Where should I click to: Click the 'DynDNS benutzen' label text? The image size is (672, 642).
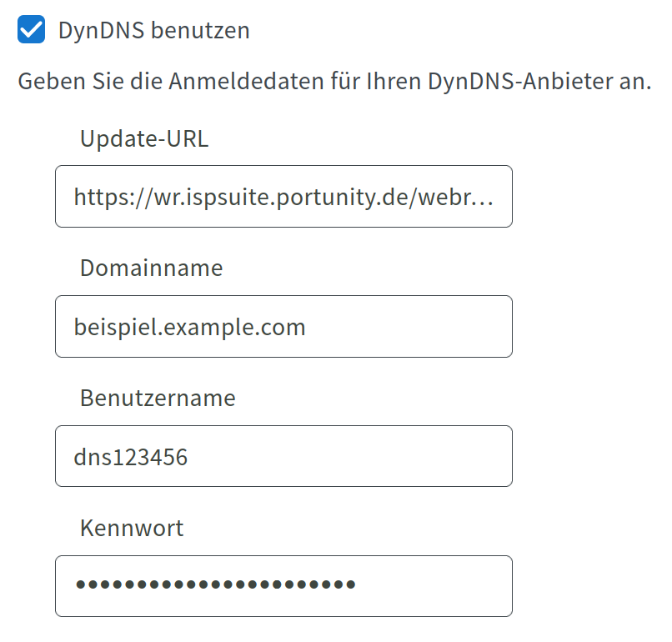pyautogui.click(x=153, y=31)
